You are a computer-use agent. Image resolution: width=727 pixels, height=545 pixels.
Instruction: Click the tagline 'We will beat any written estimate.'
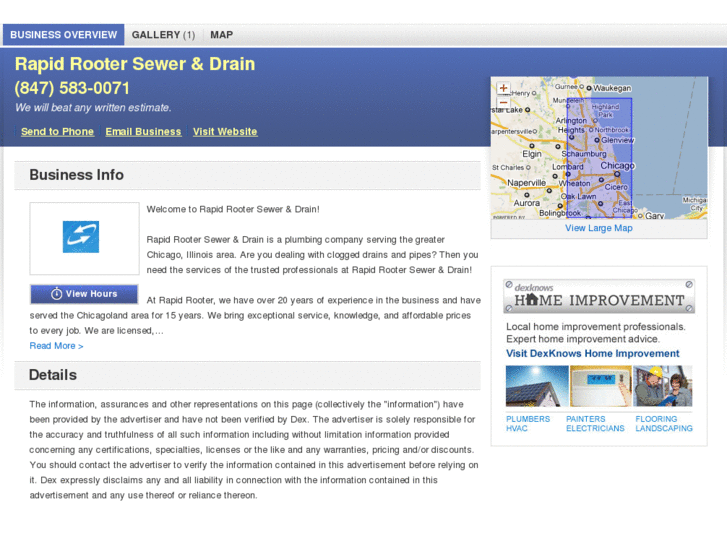pos(93,108)
